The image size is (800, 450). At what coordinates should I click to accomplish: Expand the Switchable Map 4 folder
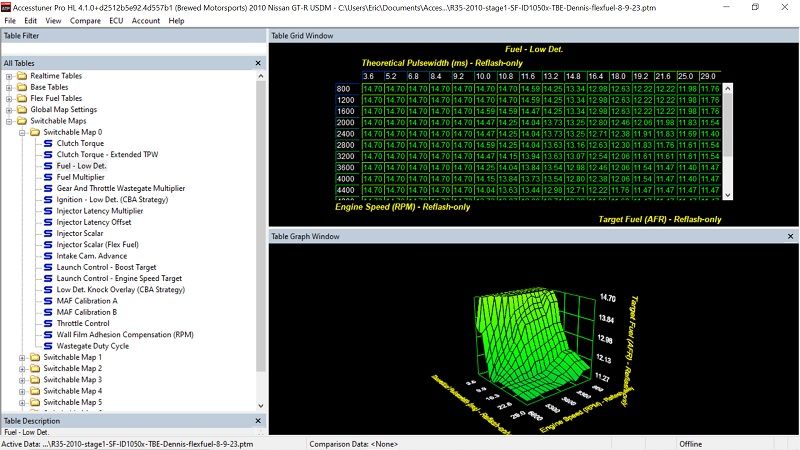(22, 391)
